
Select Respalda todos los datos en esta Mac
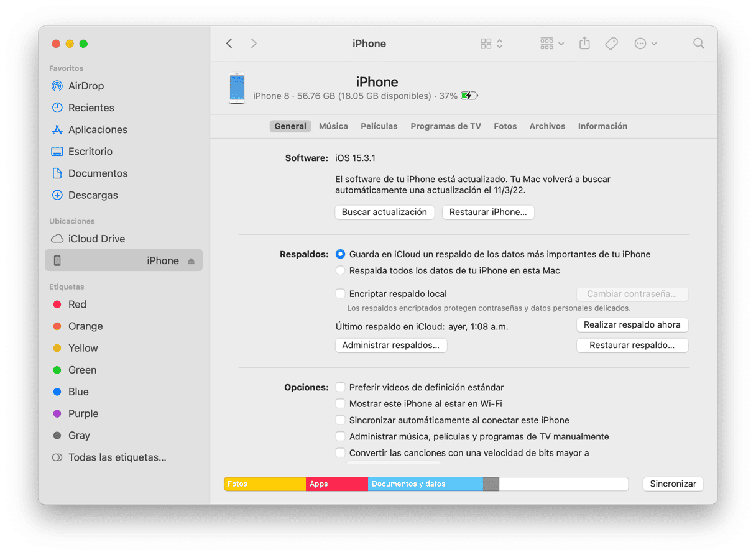pyautogui.click(x=340, y=271)
